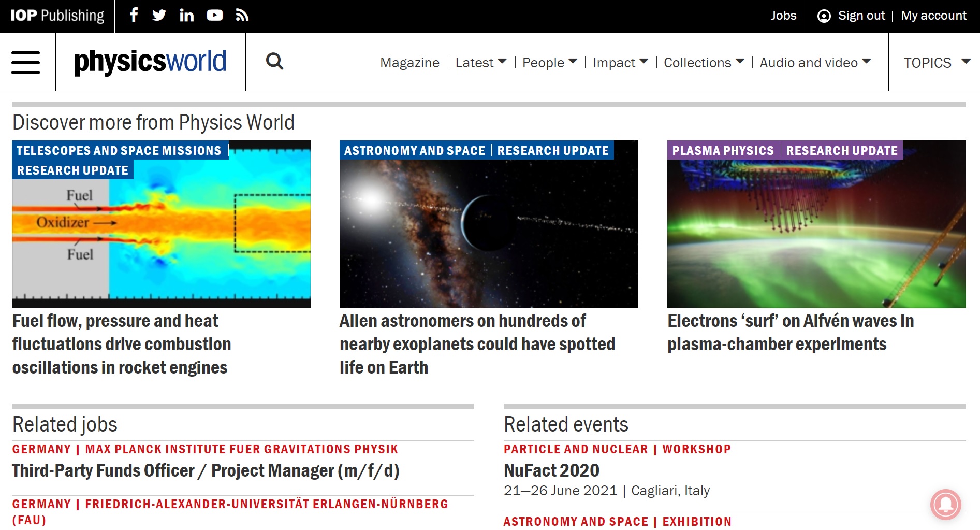Open the Collections dropdown menu
The width and height of the screenshot is (980, 530).
point(704,63)
